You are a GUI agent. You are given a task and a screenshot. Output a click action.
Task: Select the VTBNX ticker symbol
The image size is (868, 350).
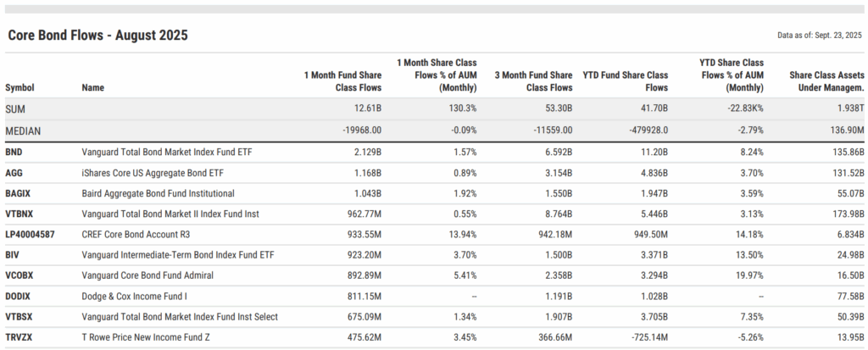pyautogui.click(x=19, y=214)
